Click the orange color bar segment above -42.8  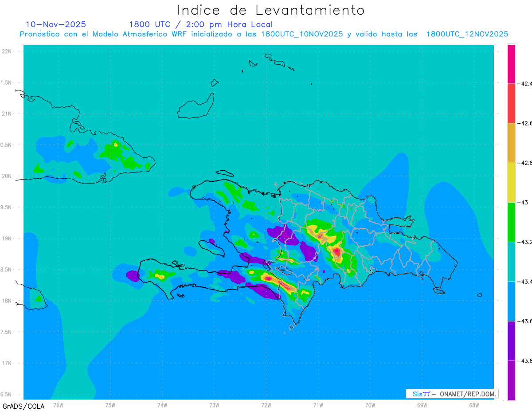tap(511, 143)
